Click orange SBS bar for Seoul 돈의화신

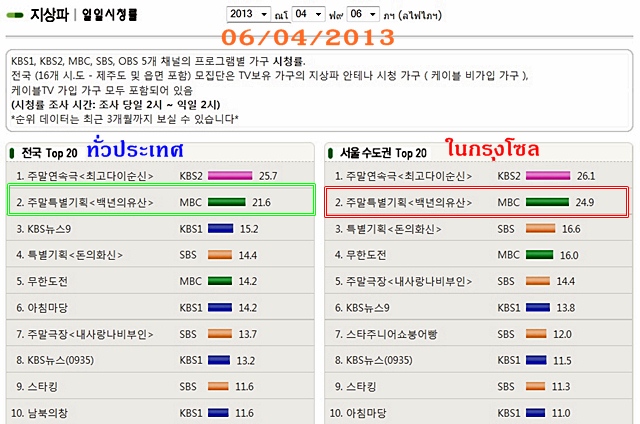click(540, 229)
